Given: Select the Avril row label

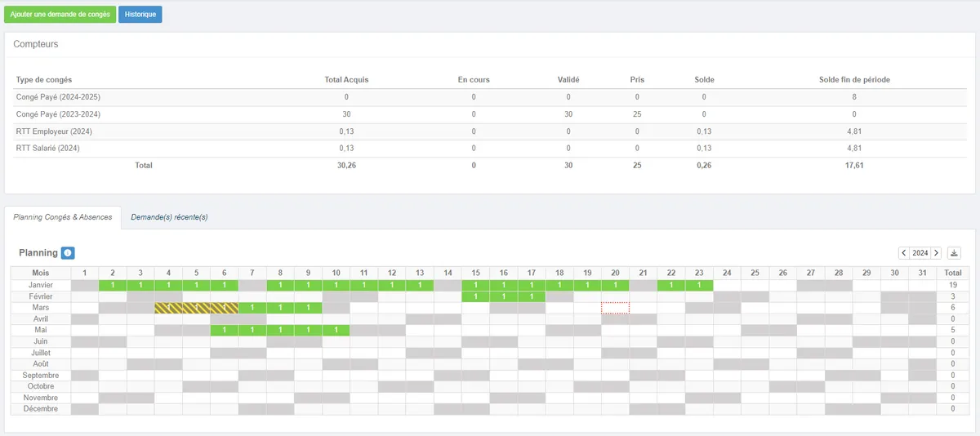Looking at the screenshot, I should tap(41, 319).
